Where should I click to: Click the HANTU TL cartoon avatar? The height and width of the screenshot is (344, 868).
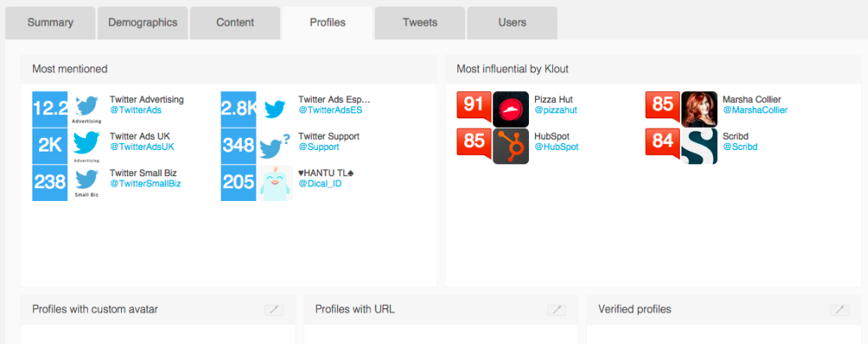click(x=275, y=183)
